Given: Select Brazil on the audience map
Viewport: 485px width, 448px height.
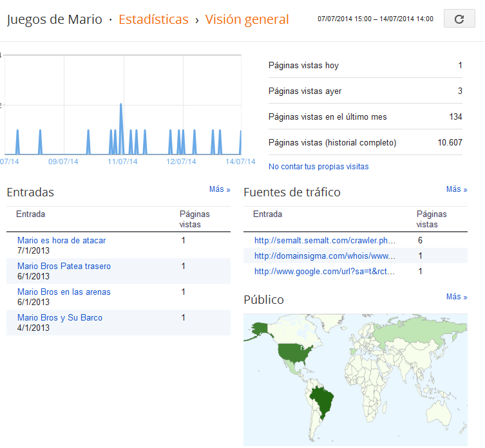Looking at the screenshot, I should click(322, 400).
